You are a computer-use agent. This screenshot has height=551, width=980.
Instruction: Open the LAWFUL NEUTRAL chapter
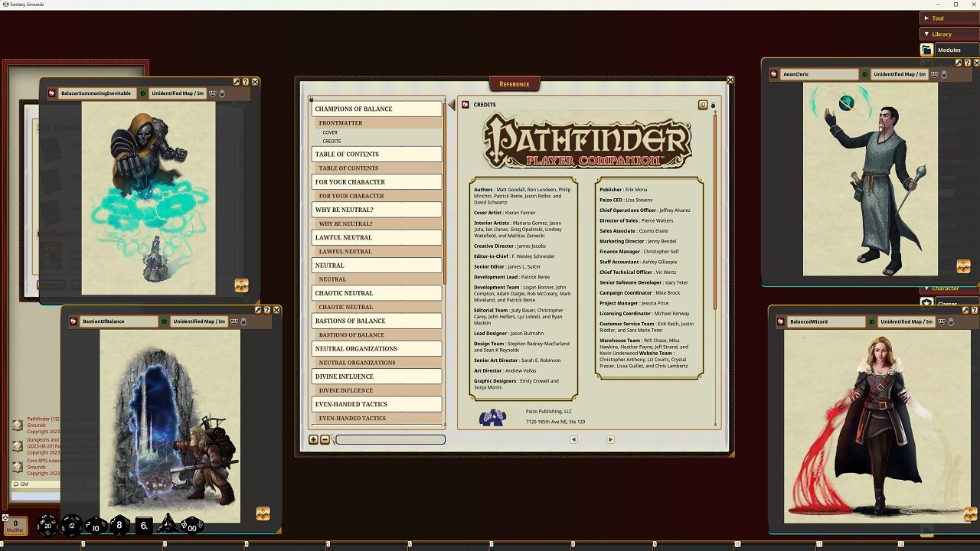coord(376,237)
